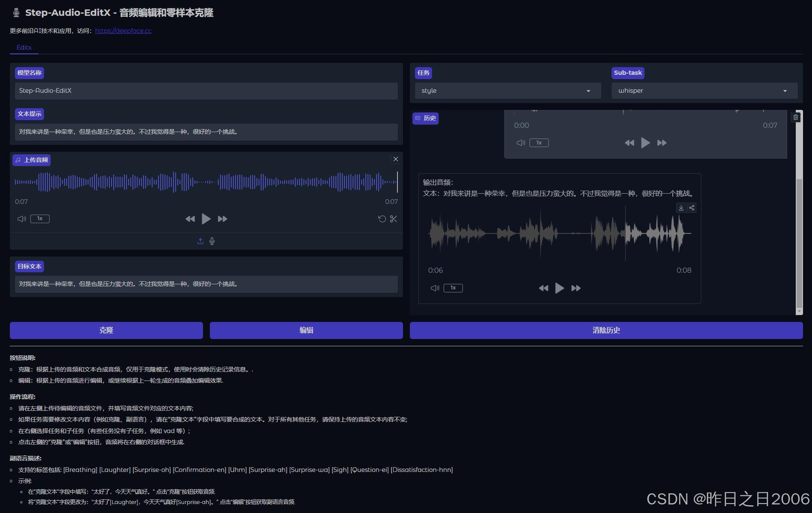Rewind the uploaded audio clip
812x513 pixels.
pyautogui.click(x=190, y=219)
